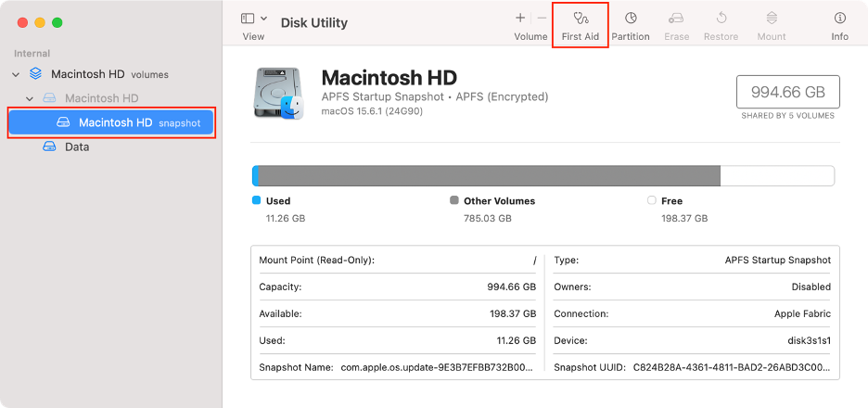Click the Disk Utility window title

313,22
